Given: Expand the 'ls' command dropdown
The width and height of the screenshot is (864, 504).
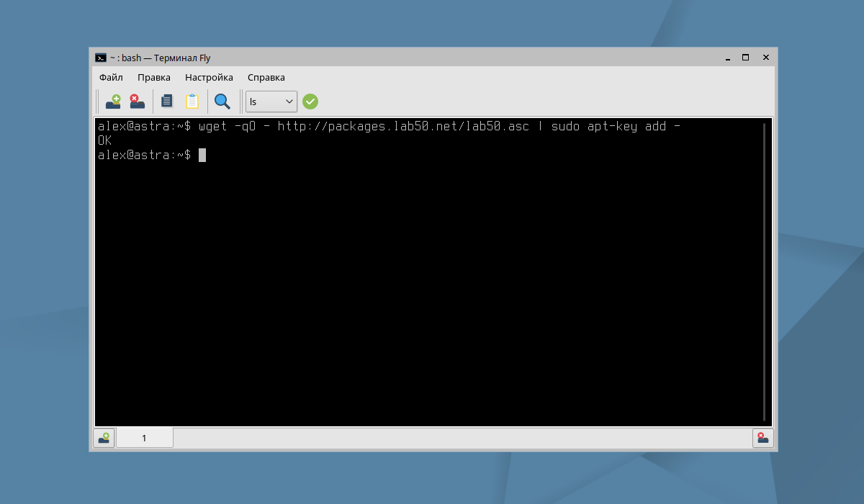Looking at the screenshot, I should [289, 102].
